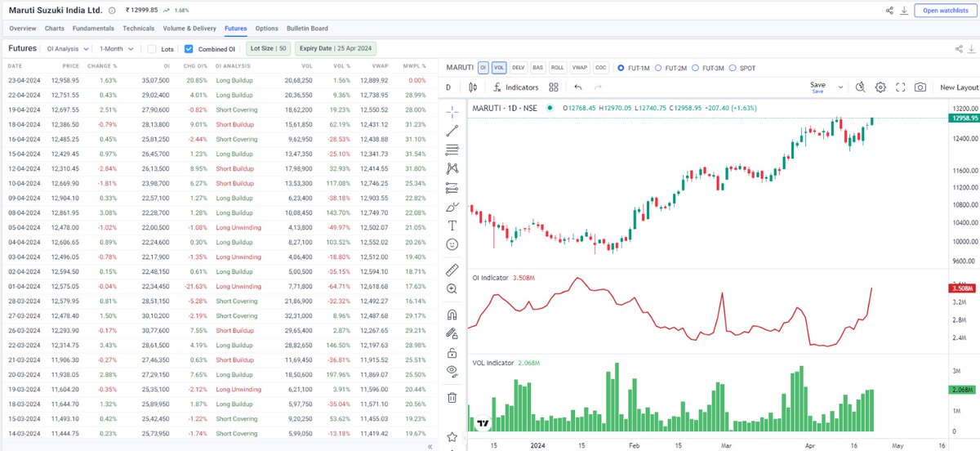Click the 23-04-2024 date cell
Viewport: 980px width, 451px height.
23,81
